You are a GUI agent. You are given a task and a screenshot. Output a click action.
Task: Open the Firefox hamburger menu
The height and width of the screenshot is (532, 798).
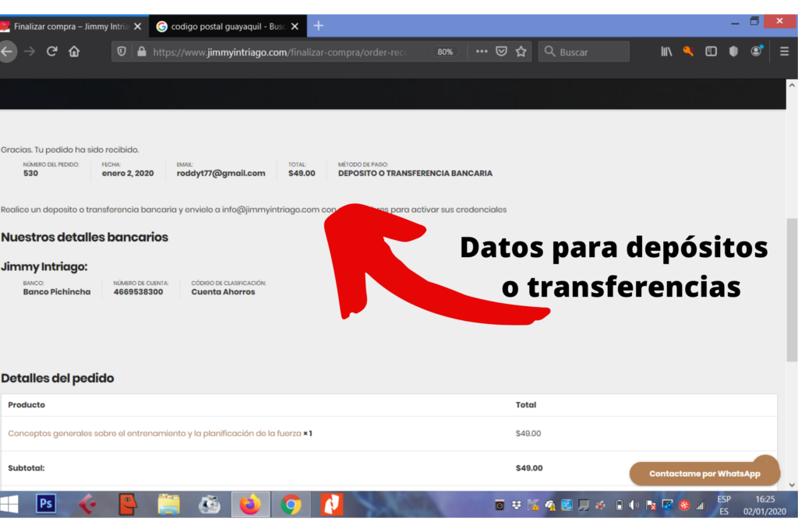pyautogui.click(x=784, y=51)
